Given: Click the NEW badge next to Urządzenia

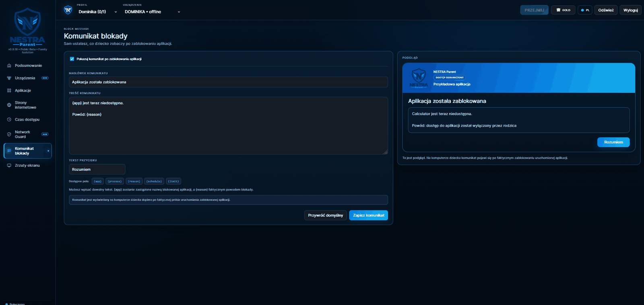Looking at the screenshot, I should (45, 78).
